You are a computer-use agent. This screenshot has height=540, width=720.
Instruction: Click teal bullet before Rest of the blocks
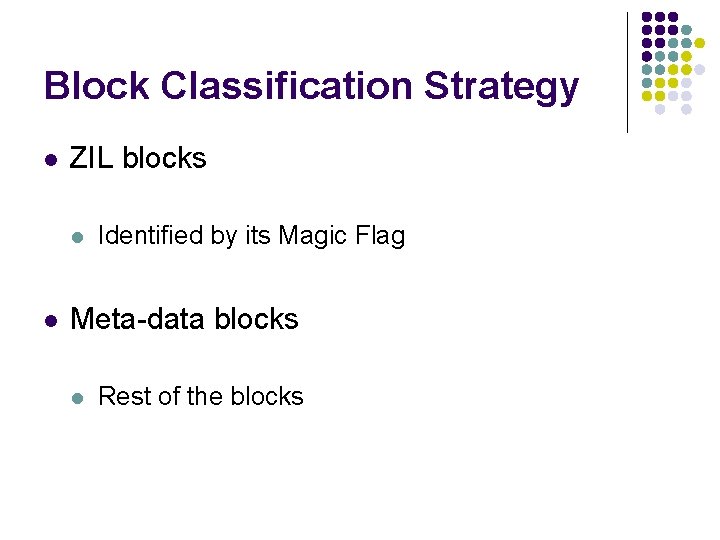pos(78,398)
